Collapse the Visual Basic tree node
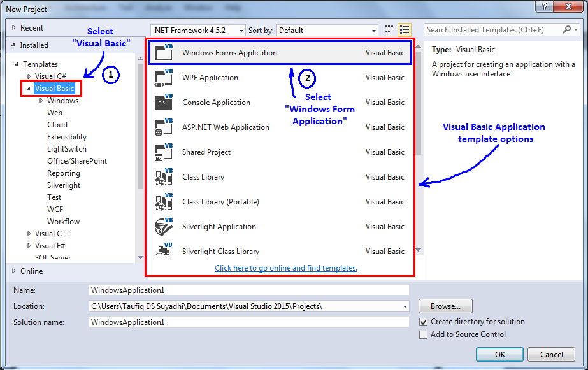This screenshot has width=588, height=370. click(28, 89)
